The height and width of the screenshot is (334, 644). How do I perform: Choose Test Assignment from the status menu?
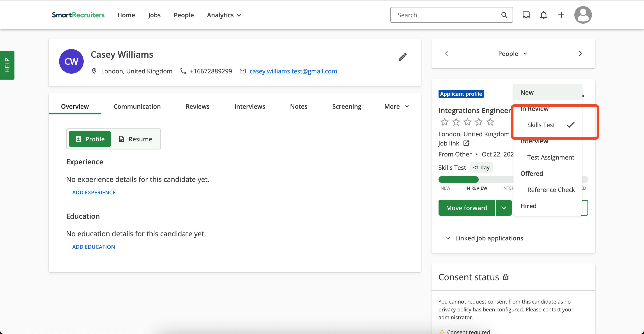click(x=550, y=157)
